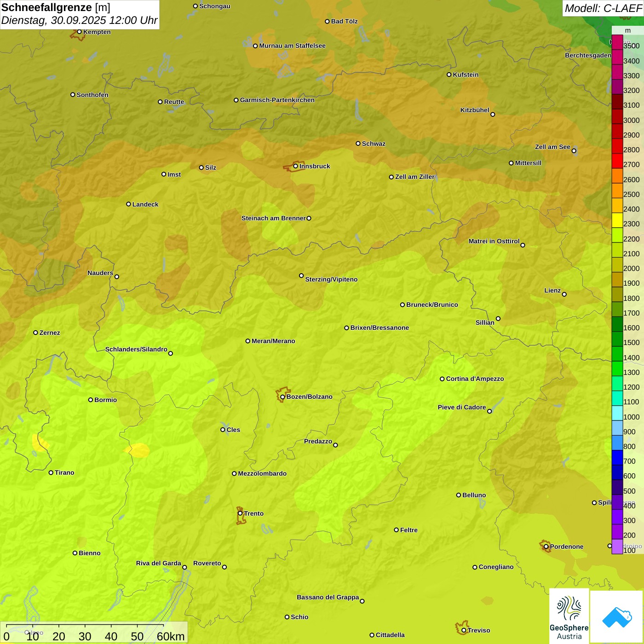This screenshot has width=644, height=644.
Task: Click the Trento location marker
Action: click(240, 513)
